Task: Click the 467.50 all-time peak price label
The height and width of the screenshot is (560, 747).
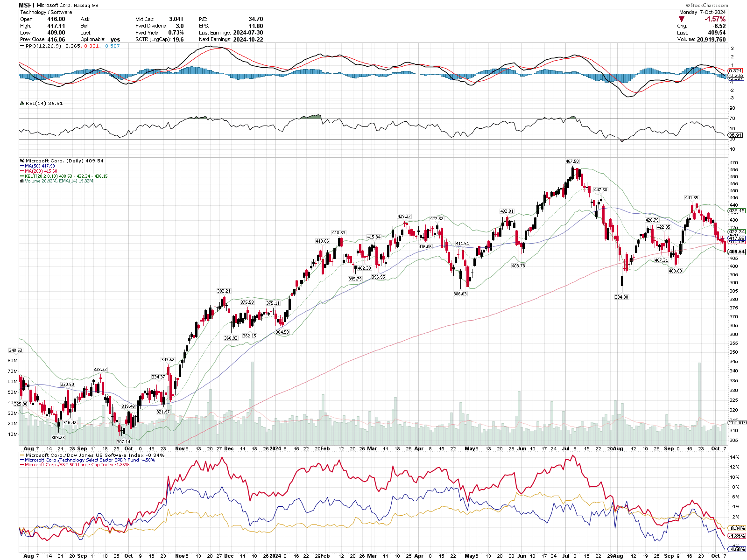Action: click(572, 161)
